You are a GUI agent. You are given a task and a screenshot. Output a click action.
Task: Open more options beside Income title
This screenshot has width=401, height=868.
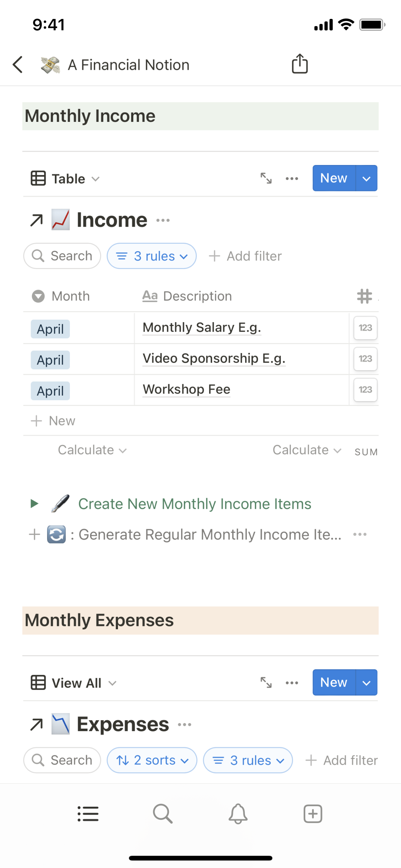pyautogui.click(x=163, y=220)
